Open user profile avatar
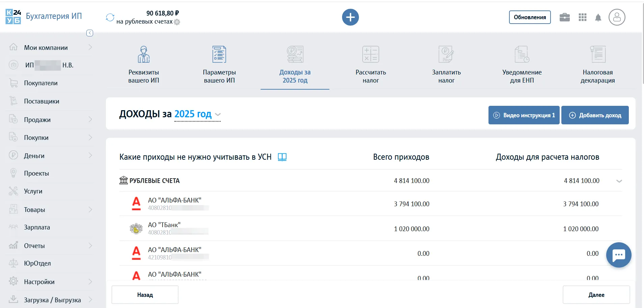This screenshot has height=308, width=644. pos(617,17)
